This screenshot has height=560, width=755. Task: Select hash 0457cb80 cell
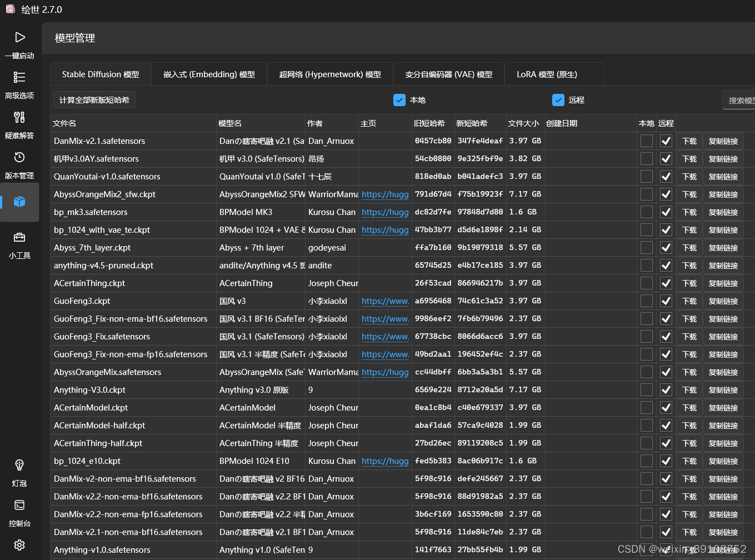(433, 141)
